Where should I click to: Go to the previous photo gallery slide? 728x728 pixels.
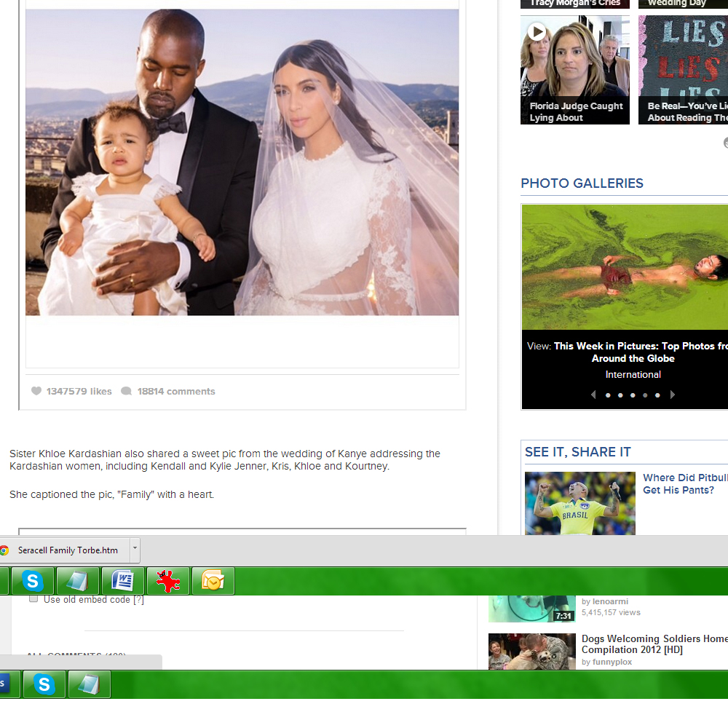coord(593,395)
